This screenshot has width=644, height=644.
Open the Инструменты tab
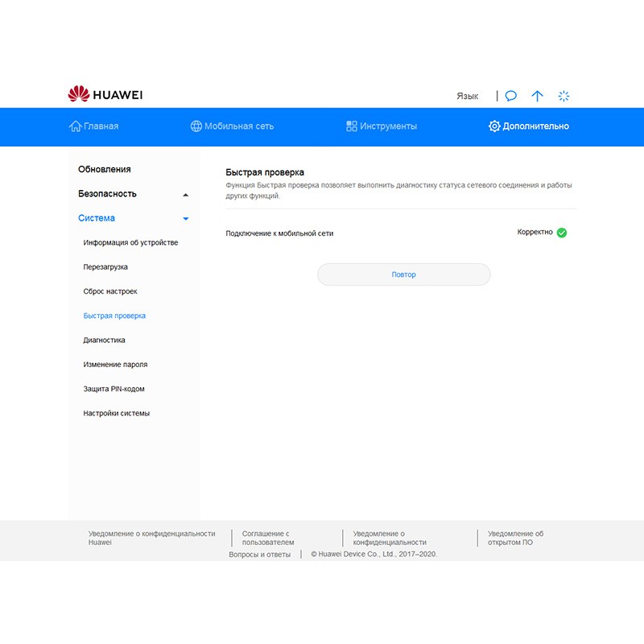pos(382,126)
